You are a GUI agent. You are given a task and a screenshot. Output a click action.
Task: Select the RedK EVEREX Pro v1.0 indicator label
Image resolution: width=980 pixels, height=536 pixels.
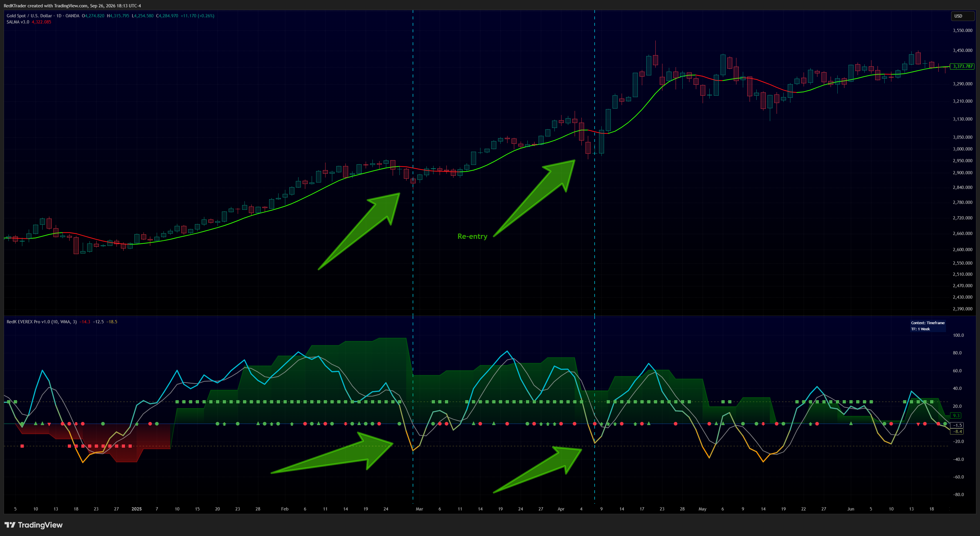[41, 322]
